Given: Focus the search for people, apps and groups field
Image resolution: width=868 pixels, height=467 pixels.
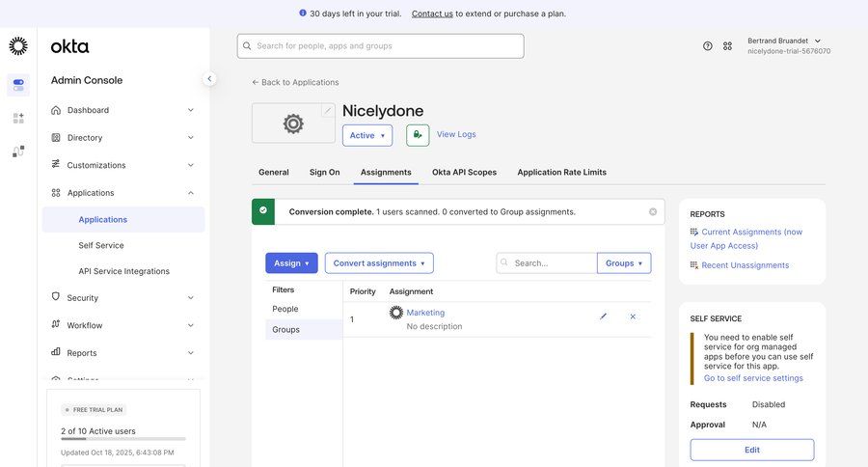Looking at the screenshot, I should [x=381, y=46].
